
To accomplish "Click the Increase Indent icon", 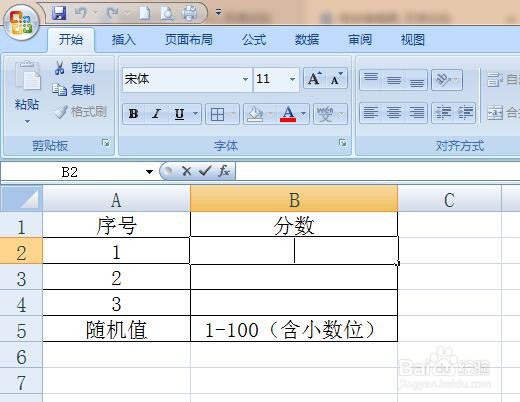I will pos(465,113).
